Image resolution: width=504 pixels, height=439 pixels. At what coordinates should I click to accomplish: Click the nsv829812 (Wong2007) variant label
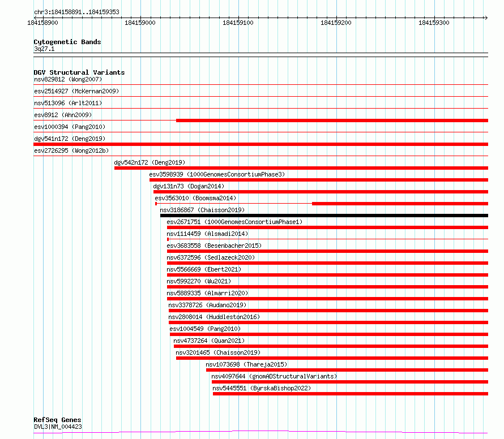[68, 79]
